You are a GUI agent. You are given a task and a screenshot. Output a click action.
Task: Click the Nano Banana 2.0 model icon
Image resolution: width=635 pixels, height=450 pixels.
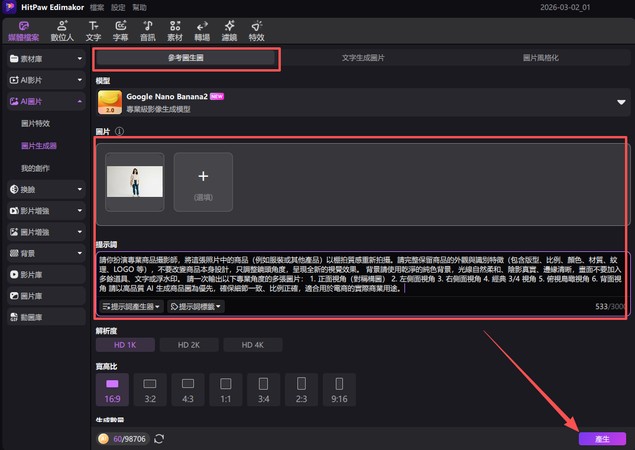tap(110, 102)
